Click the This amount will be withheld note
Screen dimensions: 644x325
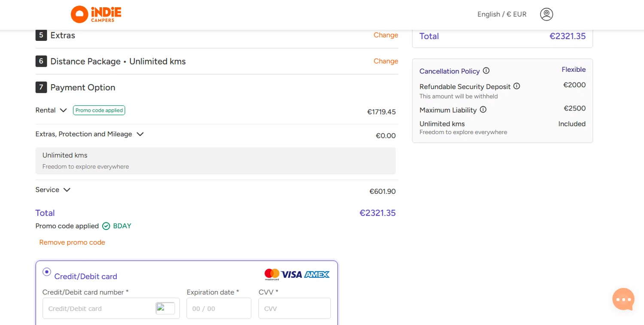point(459,96)
